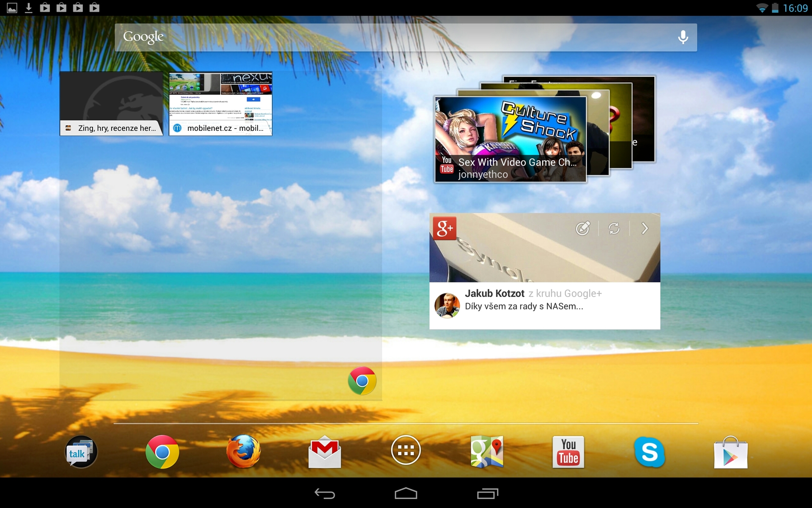
Task: Open Jakub Kotzot's Google+ post
Action: coord(545,305)
